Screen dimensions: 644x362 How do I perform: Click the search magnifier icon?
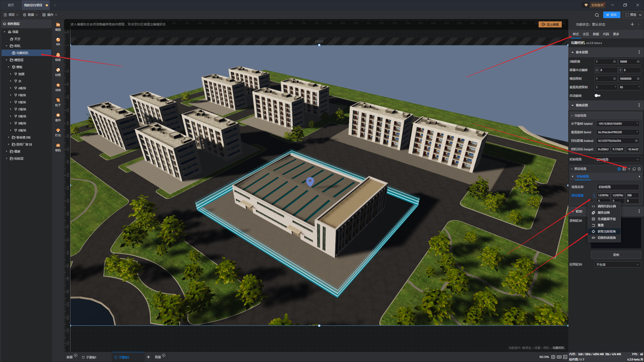597,15
